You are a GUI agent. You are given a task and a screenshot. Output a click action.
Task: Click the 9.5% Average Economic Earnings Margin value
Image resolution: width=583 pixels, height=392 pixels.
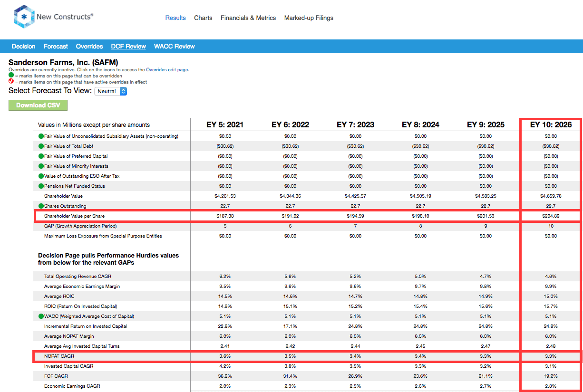[225, 287]
